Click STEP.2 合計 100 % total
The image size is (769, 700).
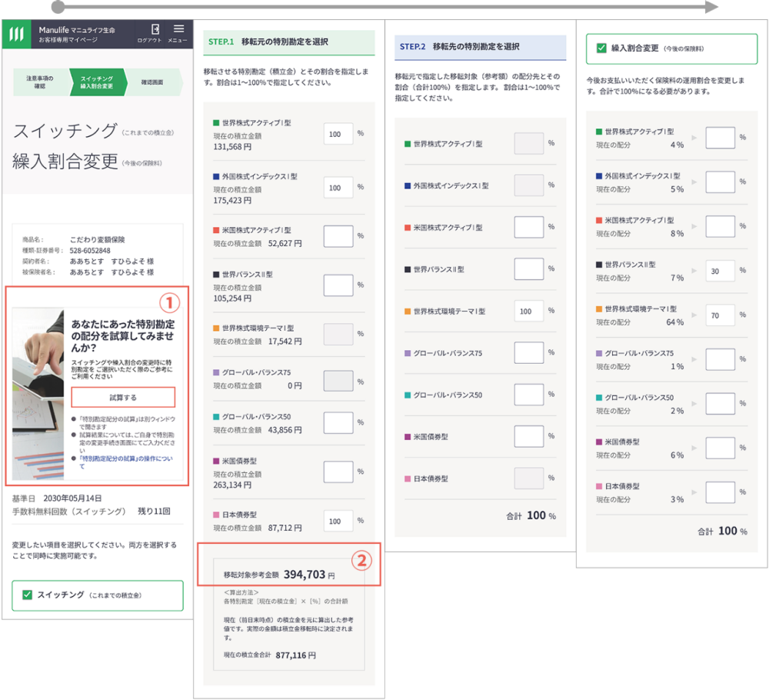(531, 515)
